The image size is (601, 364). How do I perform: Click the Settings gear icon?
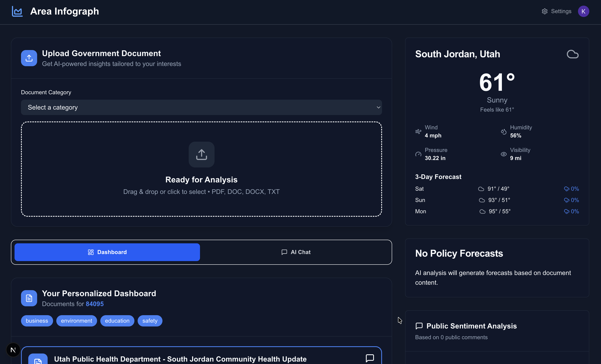(544, 12)
